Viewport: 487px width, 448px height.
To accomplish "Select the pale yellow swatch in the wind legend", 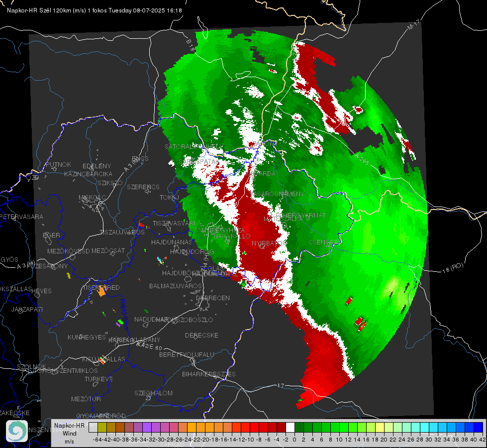I will pyautogui.click(x=380, y=427).
